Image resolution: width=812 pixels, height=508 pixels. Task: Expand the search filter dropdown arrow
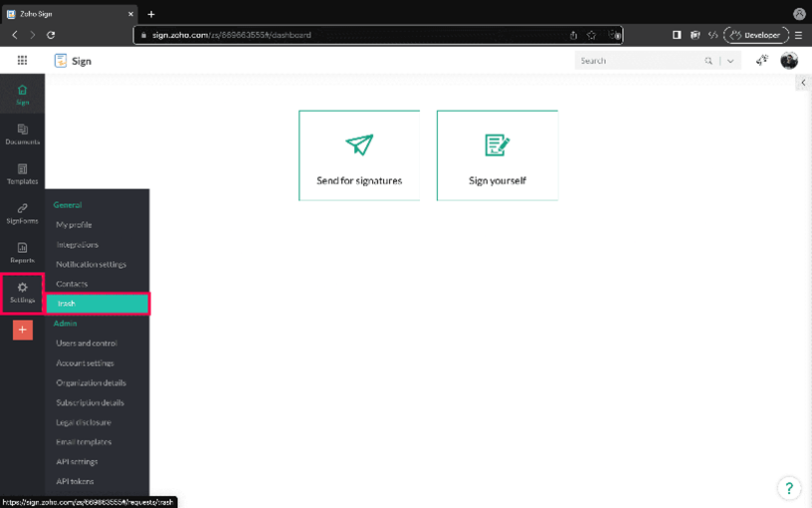tap(730, 61)
